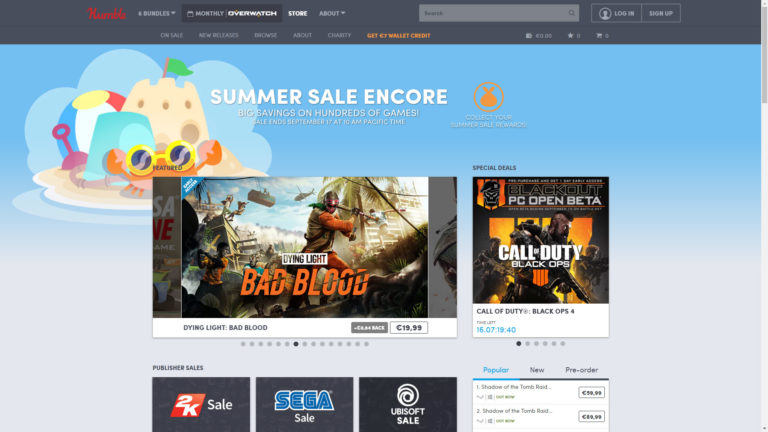The image size is (768, 432).
Task: Open New Releases in the sub-navigation
Action: (218, 35)
